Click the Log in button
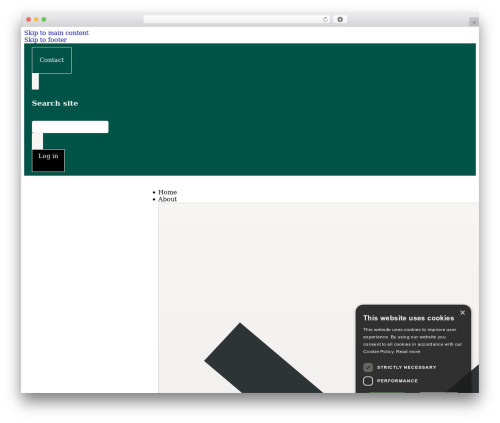 48,160
